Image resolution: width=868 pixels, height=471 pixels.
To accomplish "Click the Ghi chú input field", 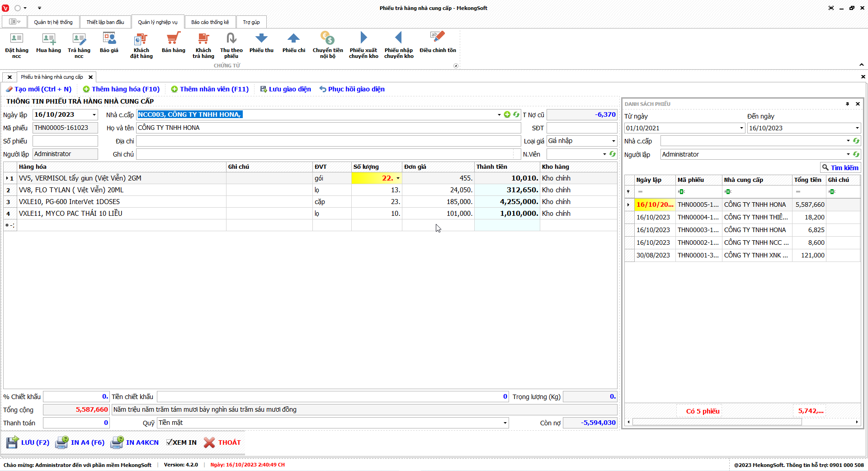I will click(325, 154).
